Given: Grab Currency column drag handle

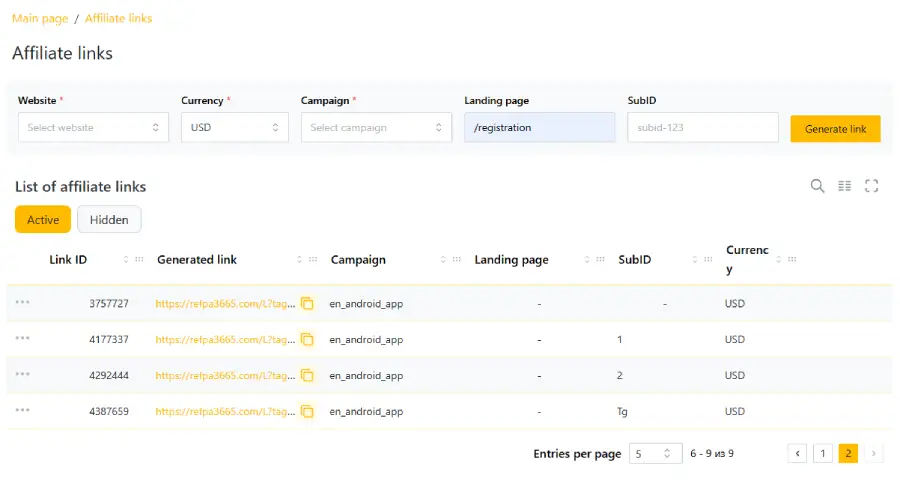Looking at the screenshot, I should coord(792,260).
